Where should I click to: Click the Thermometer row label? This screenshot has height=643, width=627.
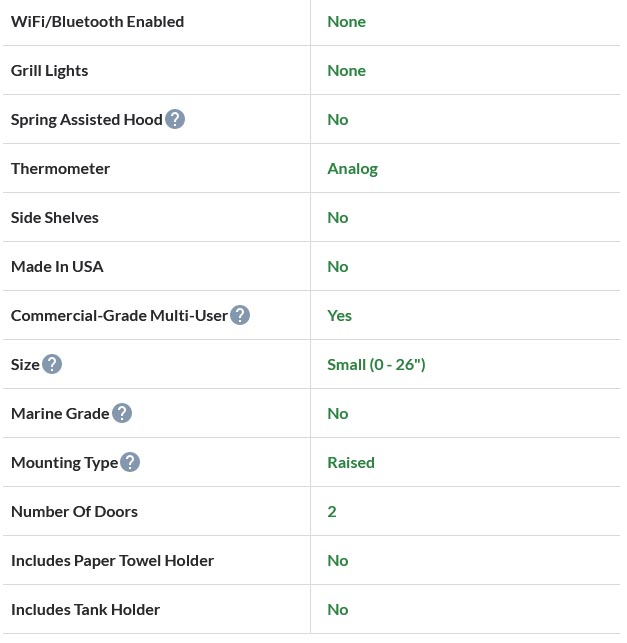(60, 168)
